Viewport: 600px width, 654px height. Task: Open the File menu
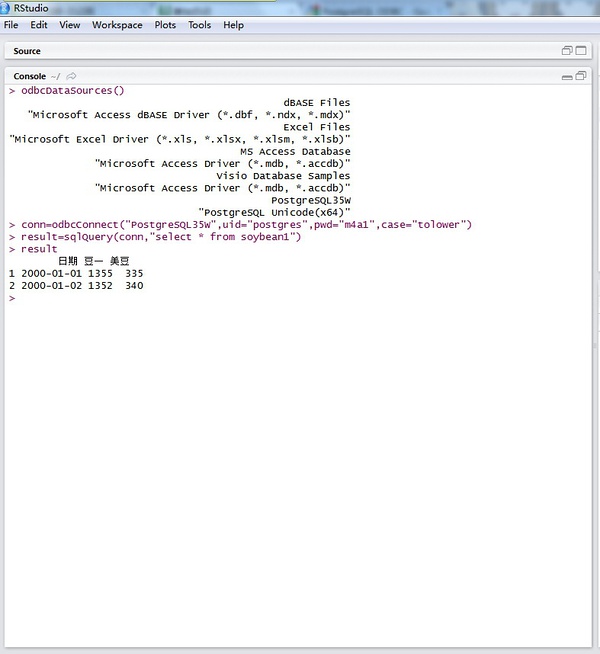[x=11, y=25]
